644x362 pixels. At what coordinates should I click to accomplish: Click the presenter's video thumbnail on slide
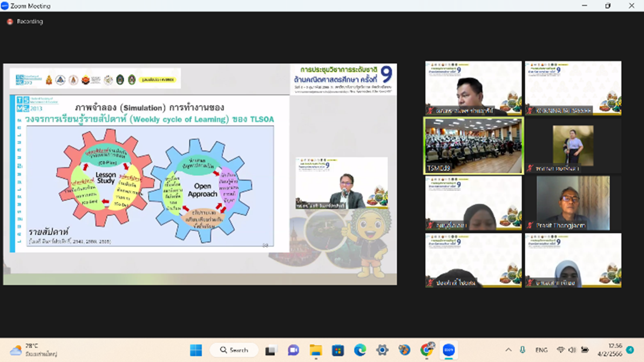[341, 183]
